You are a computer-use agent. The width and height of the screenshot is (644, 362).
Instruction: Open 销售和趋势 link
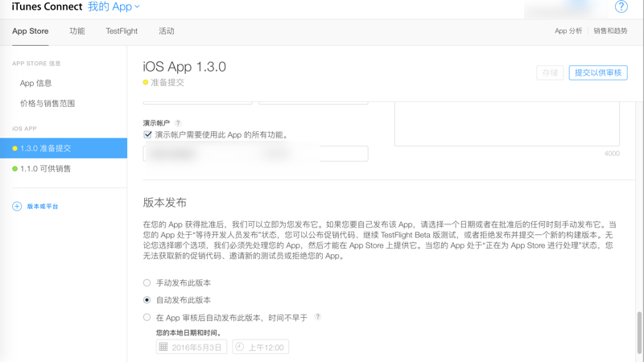[610, 31]
